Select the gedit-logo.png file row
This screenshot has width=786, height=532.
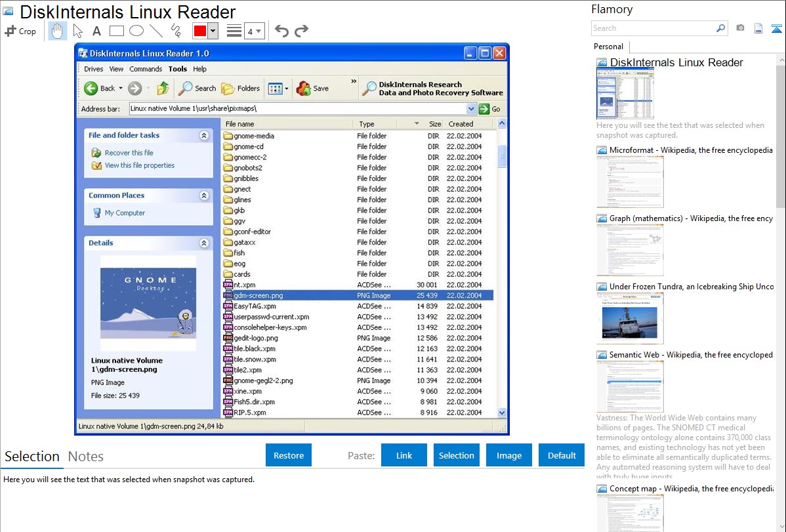[x=358, y=338]
